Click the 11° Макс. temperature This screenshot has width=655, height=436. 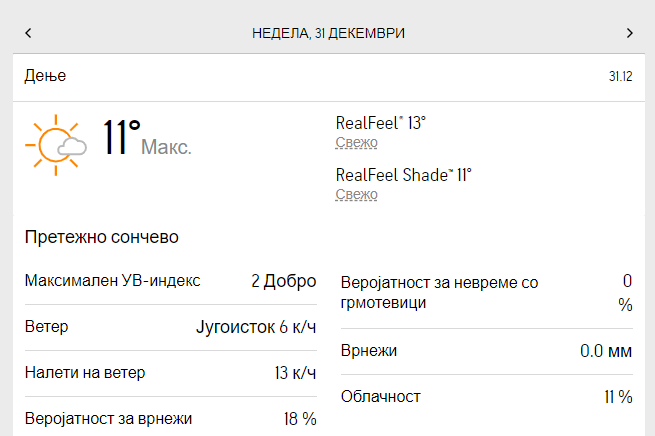point(147,138)
